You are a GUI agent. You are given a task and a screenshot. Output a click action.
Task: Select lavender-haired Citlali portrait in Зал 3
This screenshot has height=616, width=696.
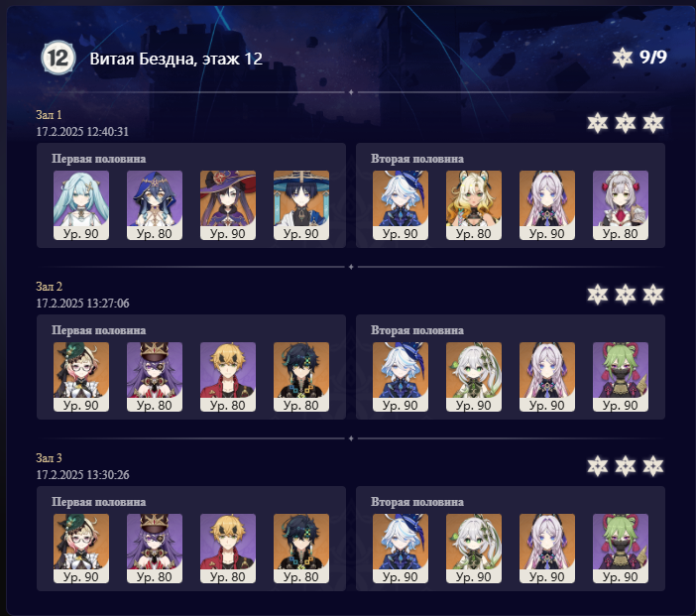coord(547,549)
